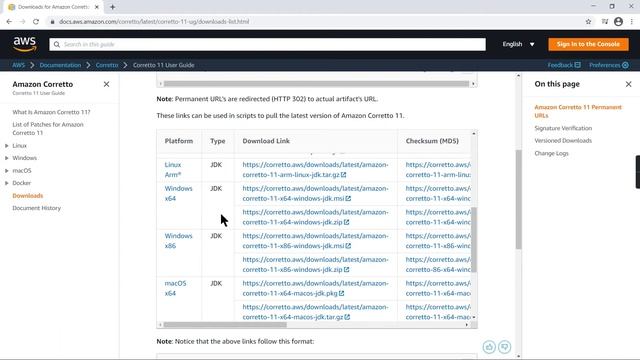Bookmark this page with star icon

[x=588, y=22]
